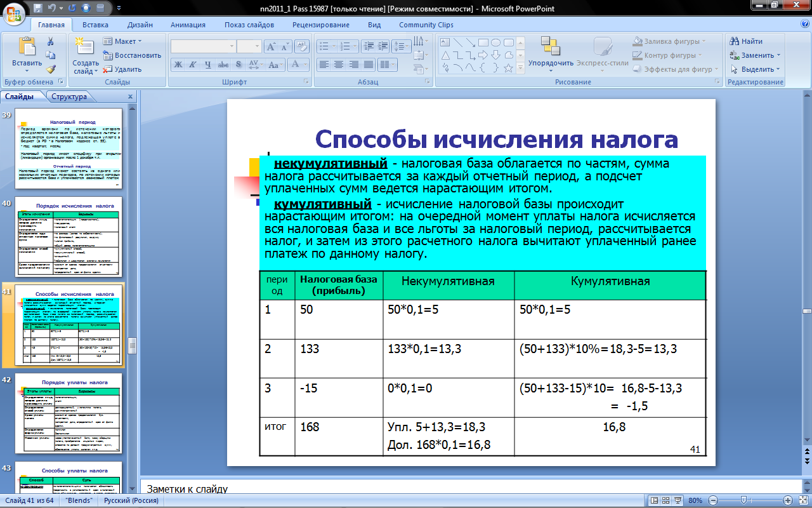Switch to the Дизайн ribbon tab
Viewport: 812px width, 508px height.
click(140, 25)
